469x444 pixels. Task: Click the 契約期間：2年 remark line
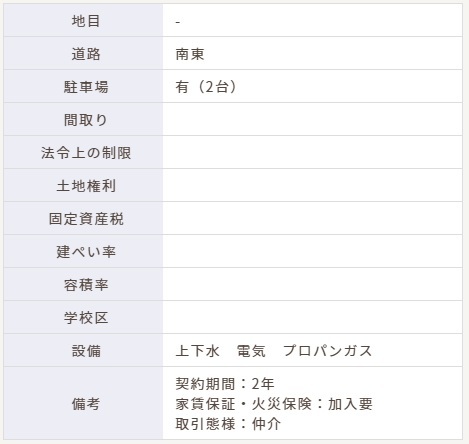[225, 384]
